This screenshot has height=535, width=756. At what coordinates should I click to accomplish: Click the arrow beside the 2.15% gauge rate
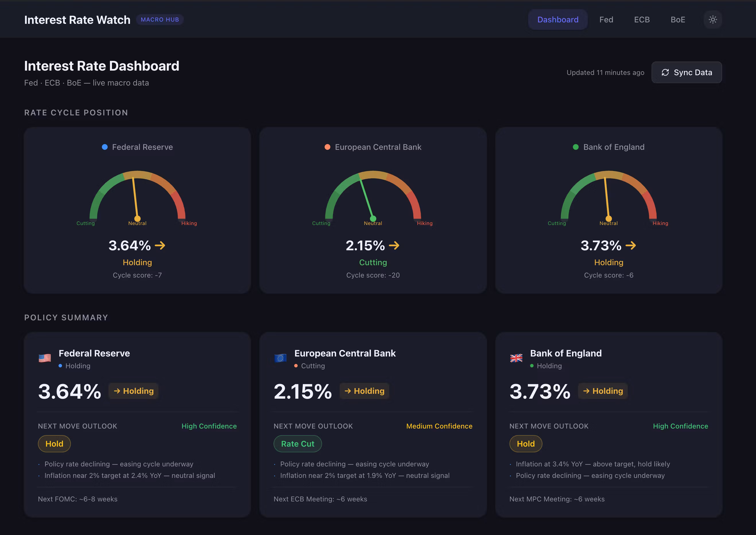click(394, 245)
